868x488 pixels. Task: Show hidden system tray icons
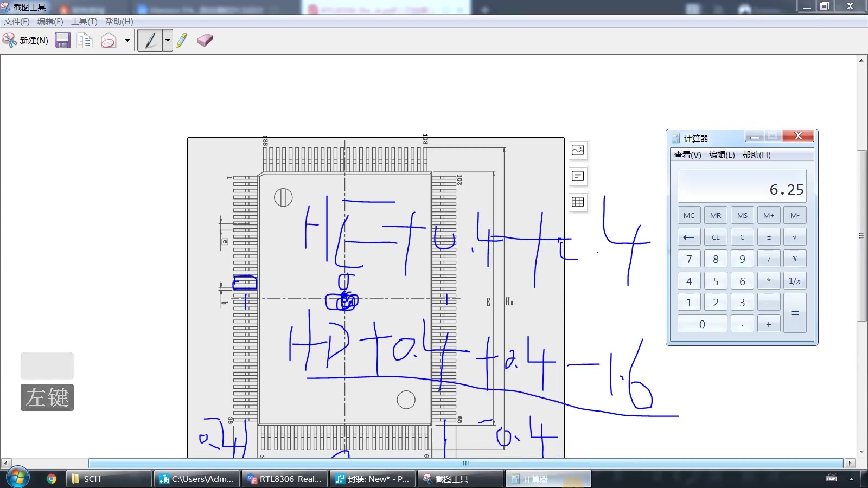tap(851, 479)
